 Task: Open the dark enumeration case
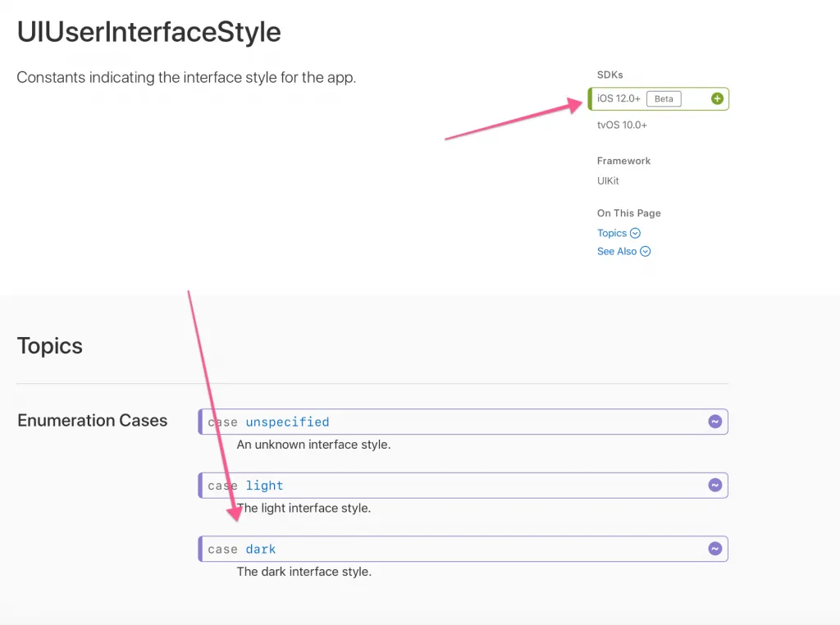pos(261,549)
